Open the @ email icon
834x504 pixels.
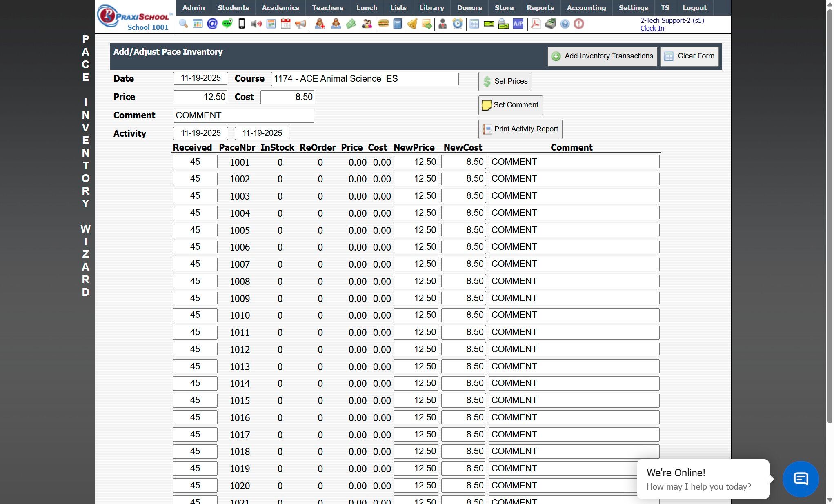pos(212,24)
